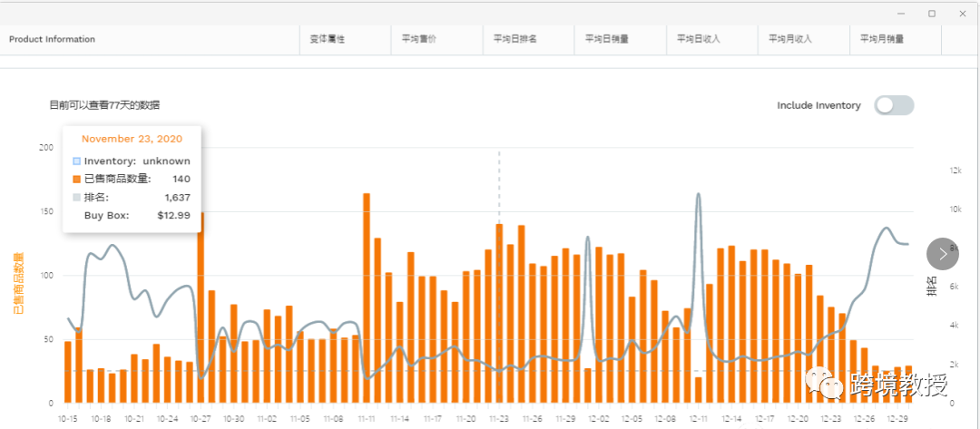Click the shortest bar at 12-11
Image resolution: width=980 pixels, height=429 pixels.
click(x=698, y=390)
